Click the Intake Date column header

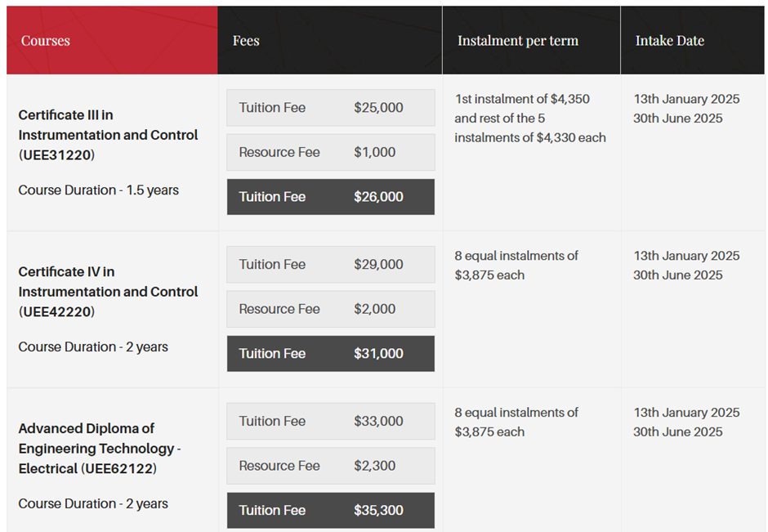point(669,41)
